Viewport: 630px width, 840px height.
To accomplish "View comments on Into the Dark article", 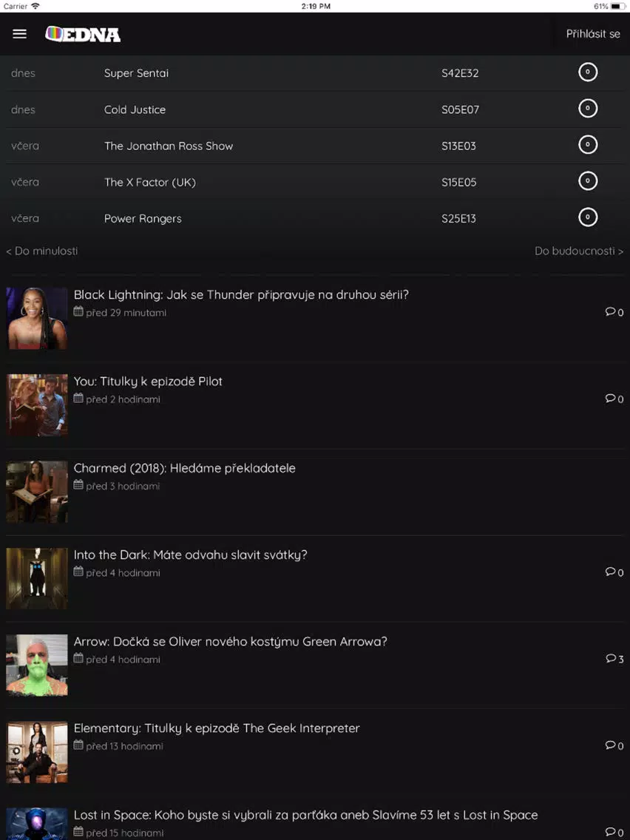I will click(x=614, y=572).
